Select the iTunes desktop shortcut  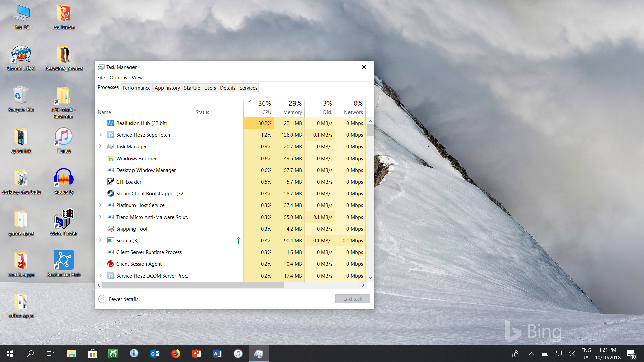point(64,140)
